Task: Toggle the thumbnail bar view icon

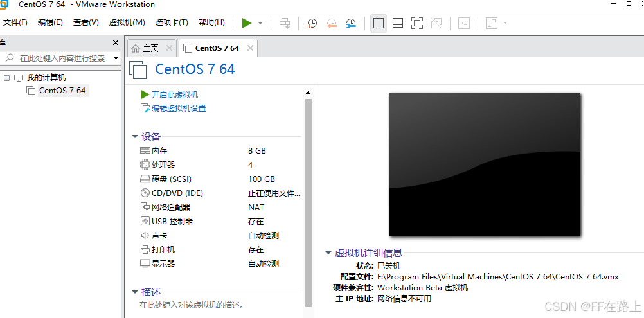Action: pyautogui.click(x=398, y=23)
